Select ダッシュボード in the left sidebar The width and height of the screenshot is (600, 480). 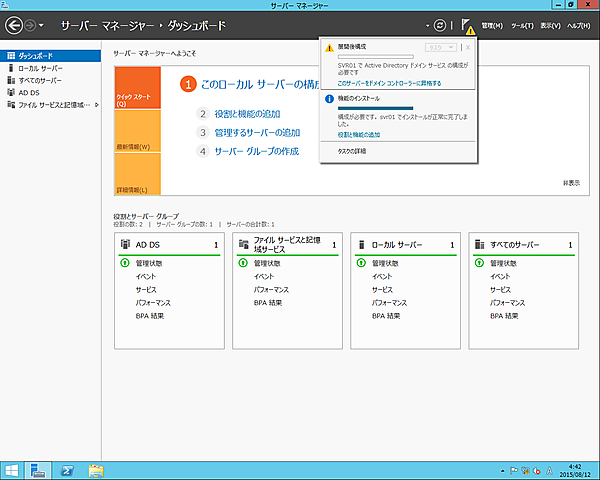point(35,55)
